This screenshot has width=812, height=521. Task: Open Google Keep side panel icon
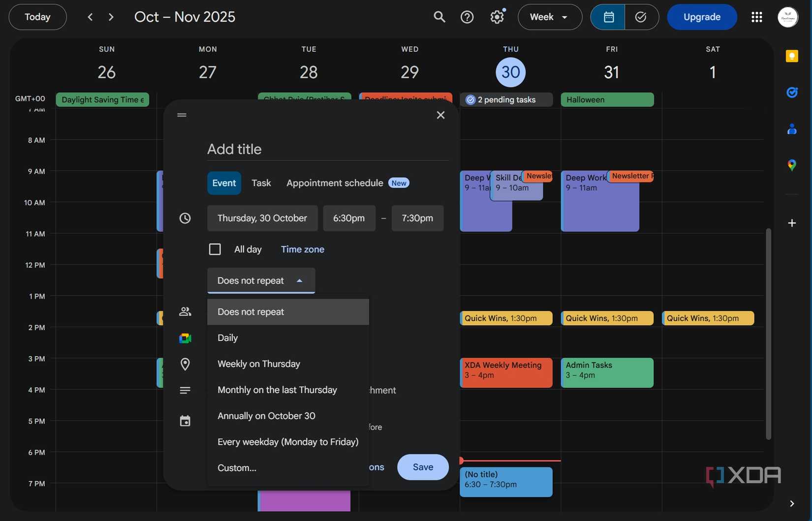click(792, 56)
